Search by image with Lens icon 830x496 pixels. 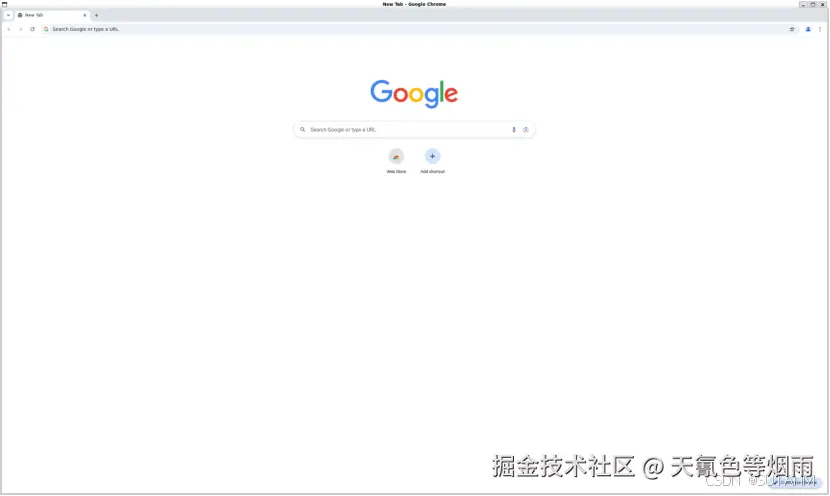pos(526,130)
